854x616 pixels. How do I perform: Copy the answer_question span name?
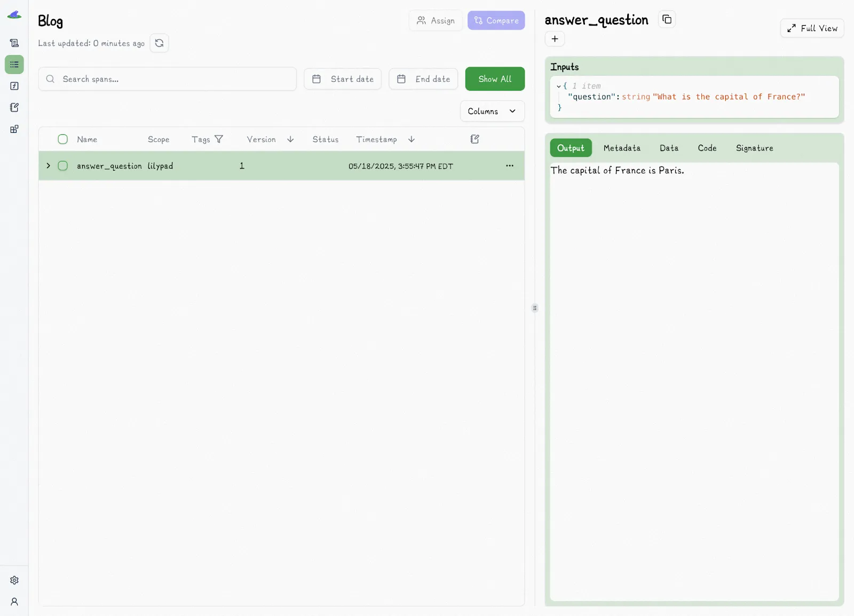coord(667,20)
